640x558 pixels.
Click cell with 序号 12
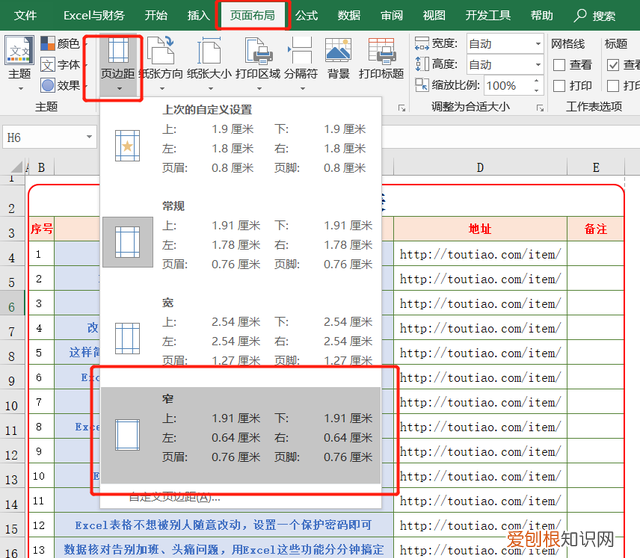point(42,525)
